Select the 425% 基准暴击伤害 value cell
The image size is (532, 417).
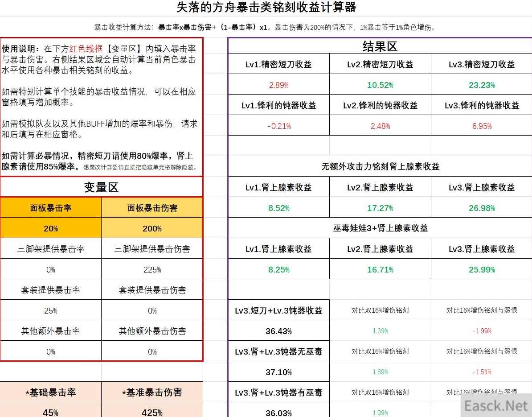click(x=152, y=412)
